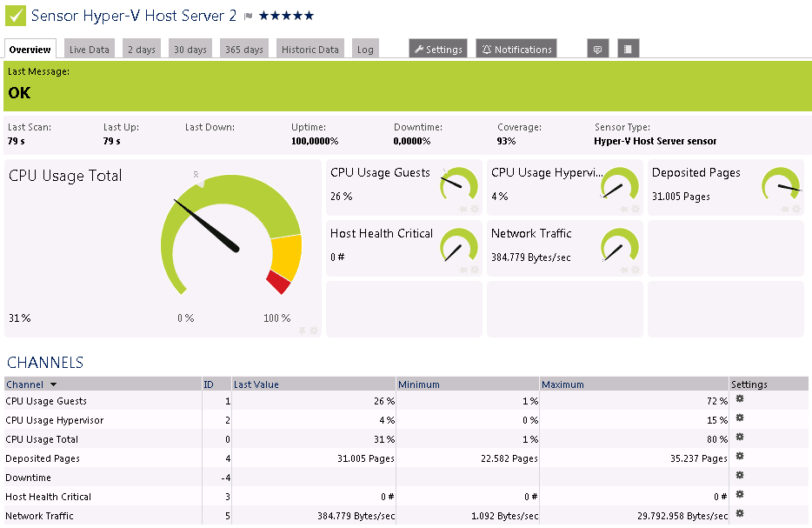The height and width of the screenshot is (528, 812).
Task: Sort table by Channel column arrow
Action: coord(53,384)
